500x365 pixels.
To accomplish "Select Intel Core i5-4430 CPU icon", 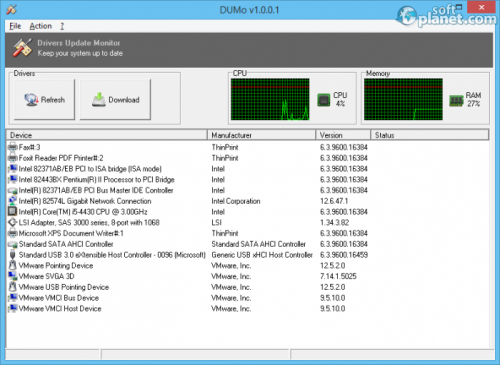I will click(12, 211).
